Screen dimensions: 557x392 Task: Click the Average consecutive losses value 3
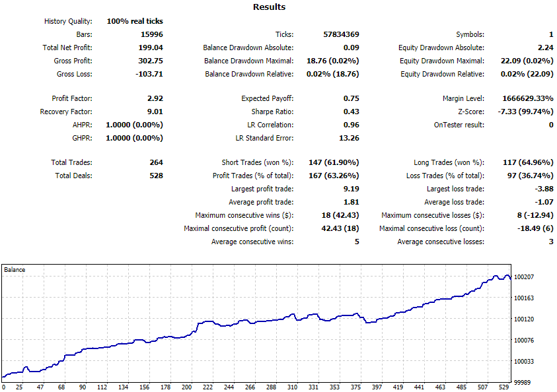(551, 242)
